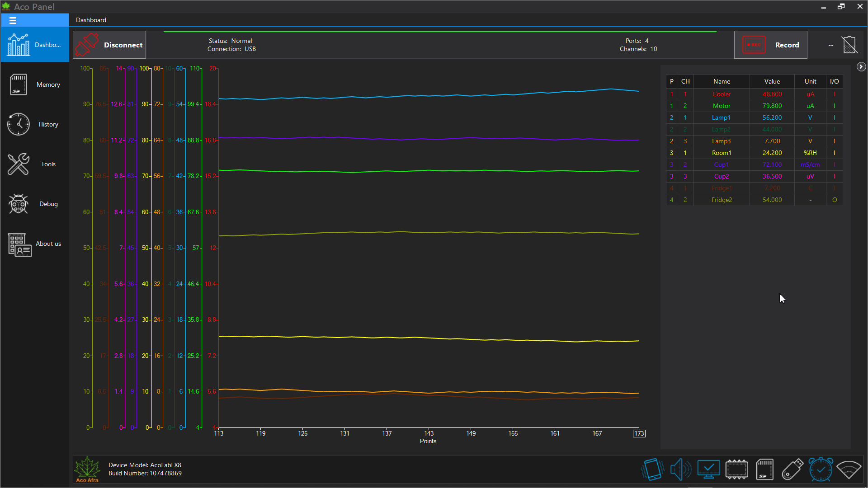Click the Aco Panel title bar leaf icon
Viewport: 868px width, 488px height.
(6, 6)
